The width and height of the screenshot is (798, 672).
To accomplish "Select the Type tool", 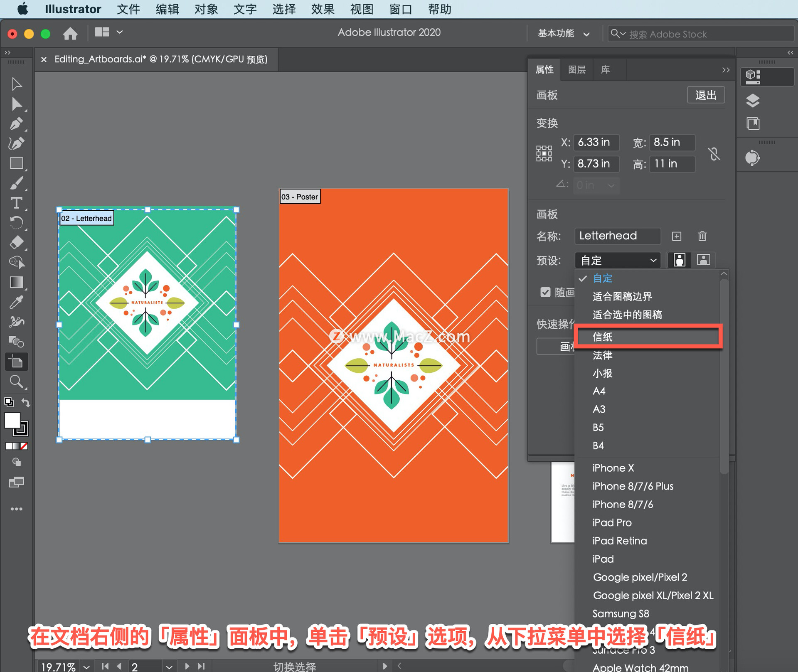I will [16, 203].
